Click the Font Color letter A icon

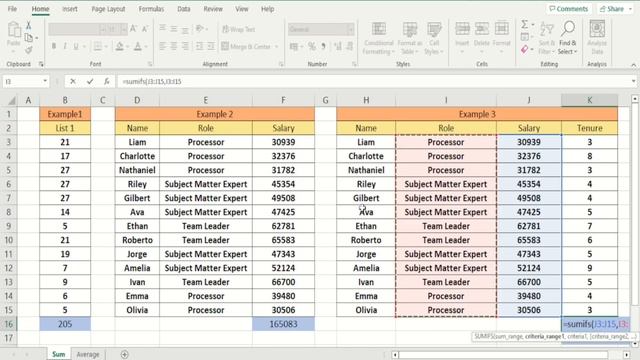tap(138, 47)
